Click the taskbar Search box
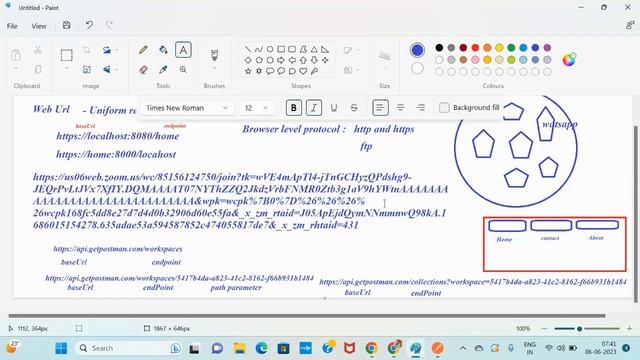Viewport: 640px width, 360px height. 130,348
